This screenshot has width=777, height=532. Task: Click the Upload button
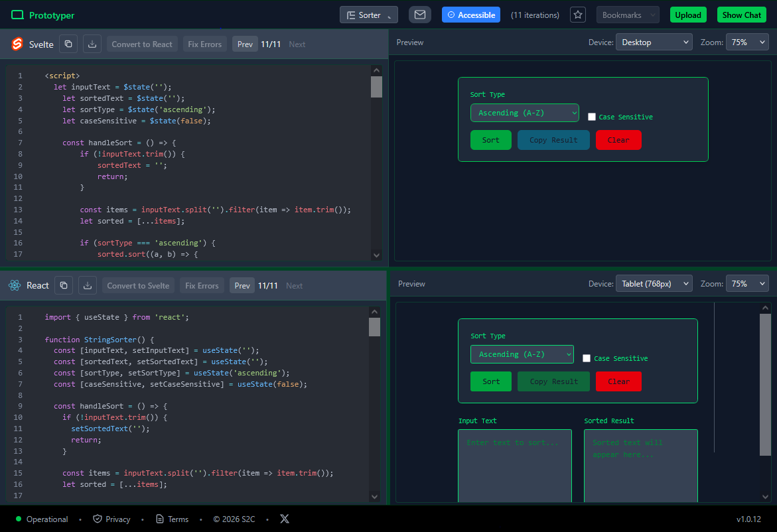(688, 14)
